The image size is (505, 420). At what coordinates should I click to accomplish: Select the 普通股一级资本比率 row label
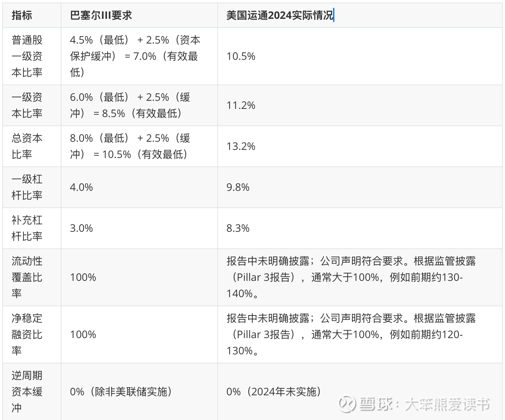[x=27, y=56]
